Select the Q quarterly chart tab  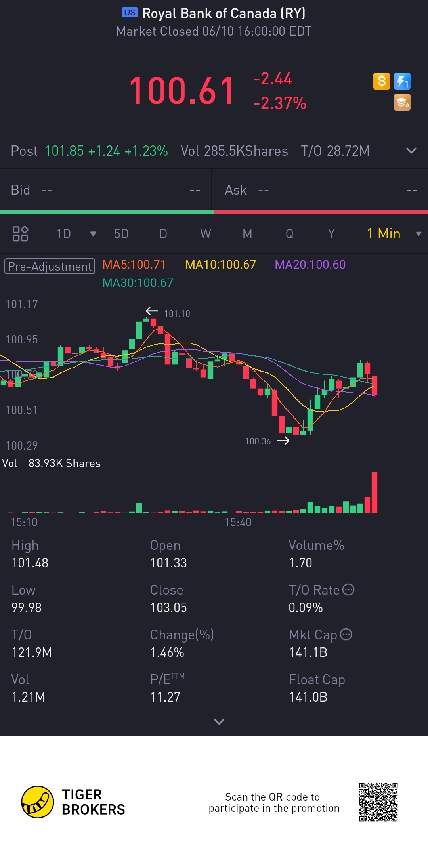tap(290, 234)
